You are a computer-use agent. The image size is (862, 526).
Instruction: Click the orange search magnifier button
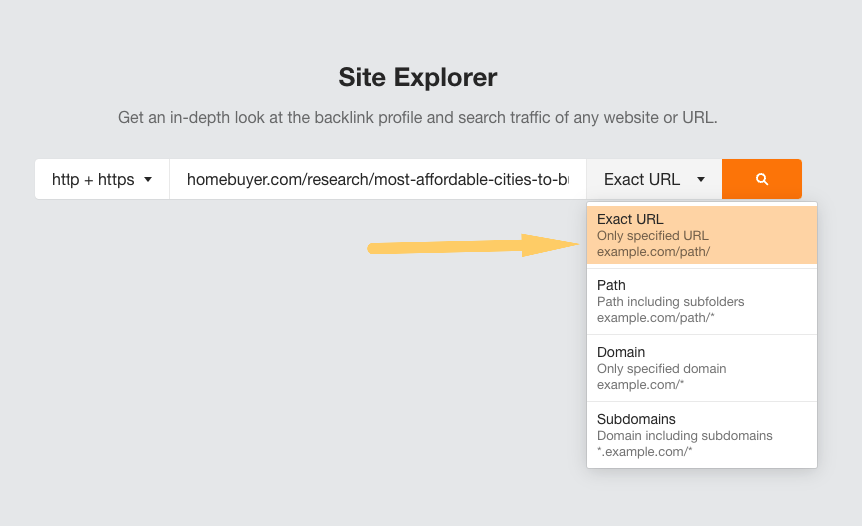coord(761,179)
